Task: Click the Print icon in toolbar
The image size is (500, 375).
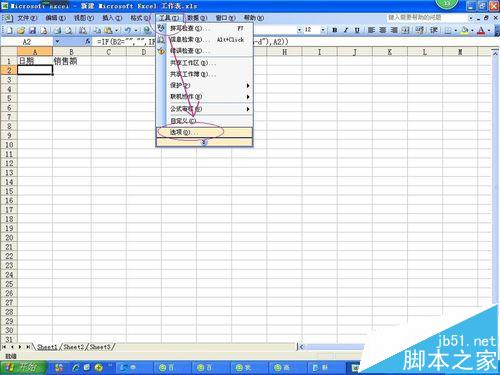Action: pyautogui.click(x=57, y=31)
